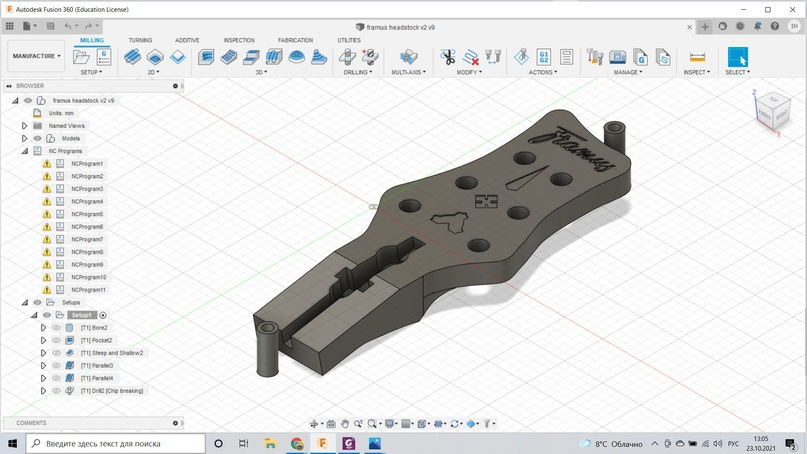Open the Machine Library icon
This screenshot has height=454, width=807.
click(618, 57)
